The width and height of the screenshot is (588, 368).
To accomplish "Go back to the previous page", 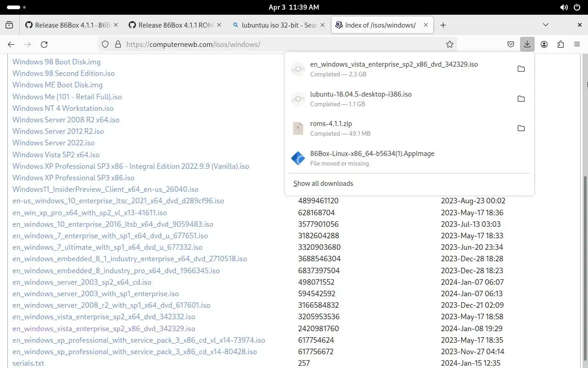I will pos(11,44).
